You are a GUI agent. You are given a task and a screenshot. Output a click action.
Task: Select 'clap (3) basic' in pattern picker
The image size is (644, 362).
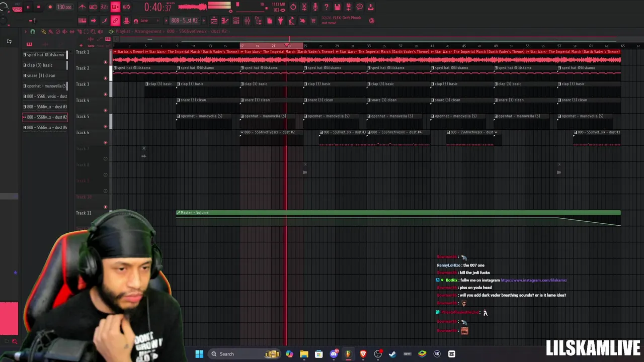[x=44, y=65]
